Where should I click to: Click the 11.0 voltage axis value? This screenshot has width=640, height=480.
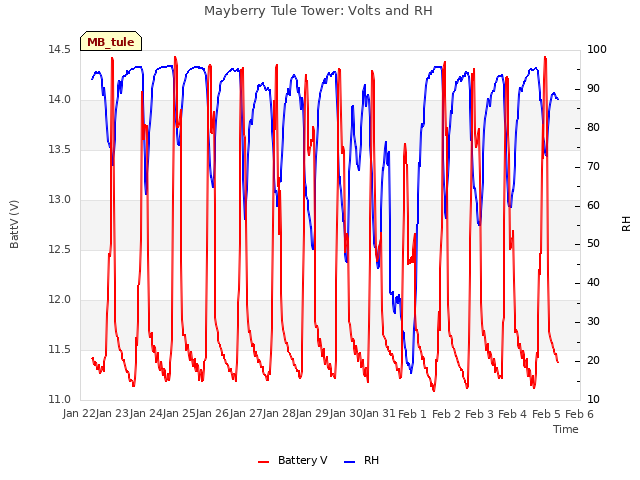coord(60,400)
